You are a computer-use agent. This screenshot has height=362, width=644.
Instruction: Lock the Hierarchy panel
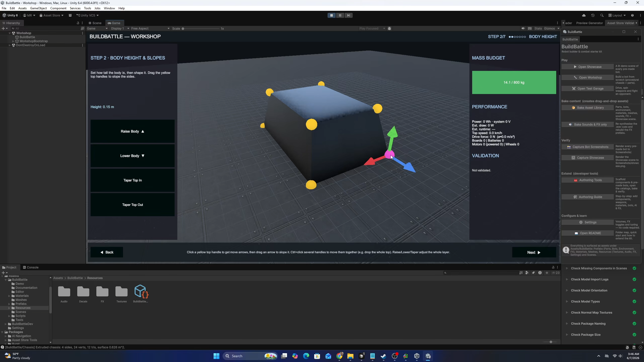point(78,23)
